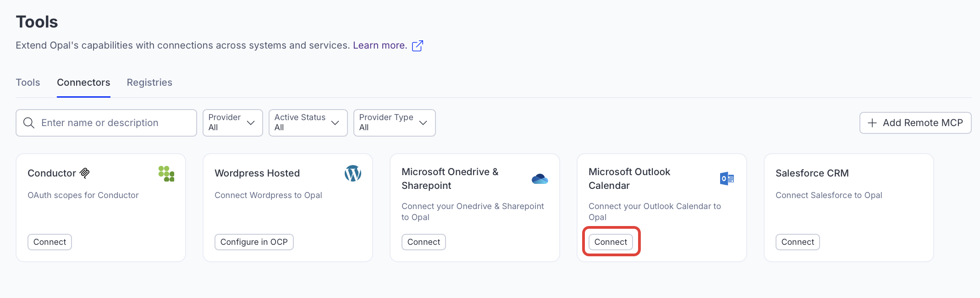Switch to the Tools tab

click(x=28, y=83)
